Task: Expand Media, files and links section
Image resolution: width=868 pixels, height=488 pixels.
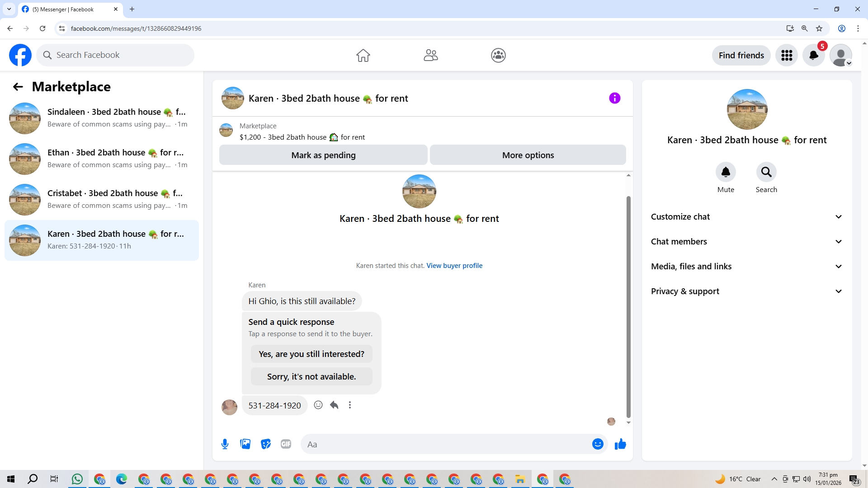Action: coord(747,267)
